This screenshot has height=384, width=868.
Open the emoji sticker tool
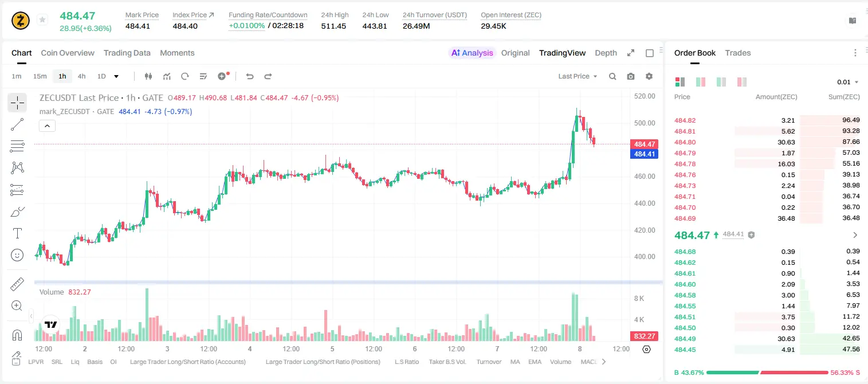pos(17,255)
